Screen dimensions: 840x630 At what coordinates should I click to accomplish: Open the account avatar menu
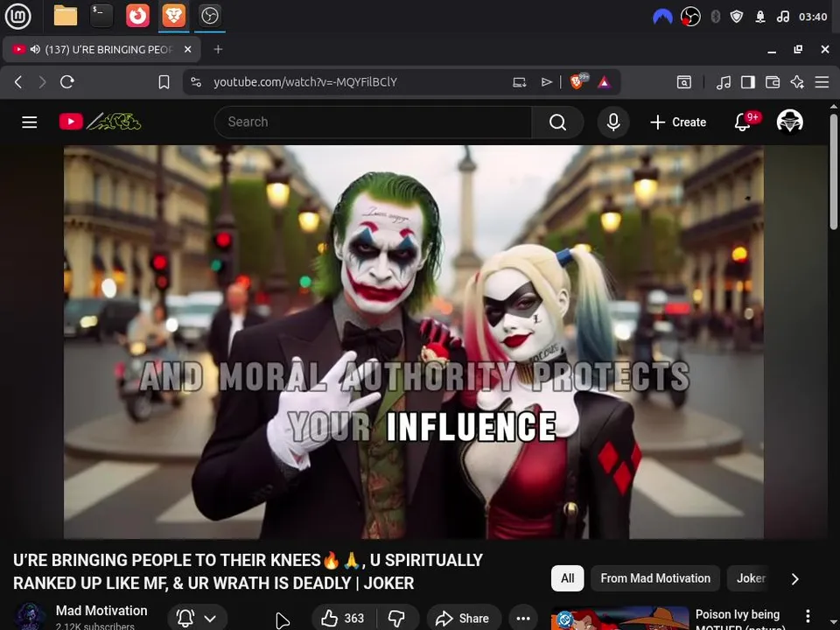pyautogui.click(x=790, y=122)
